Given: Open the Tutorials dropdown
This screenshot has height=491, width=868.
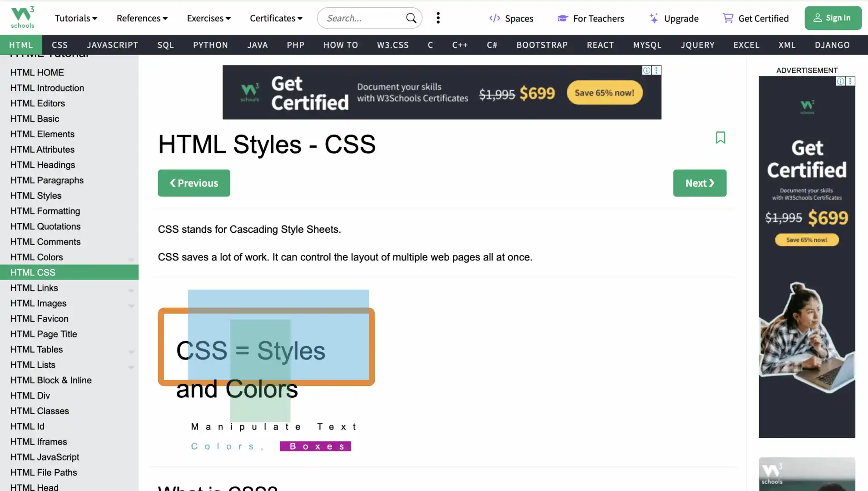Looking at the screenshot, I should (x=76, y=18).
